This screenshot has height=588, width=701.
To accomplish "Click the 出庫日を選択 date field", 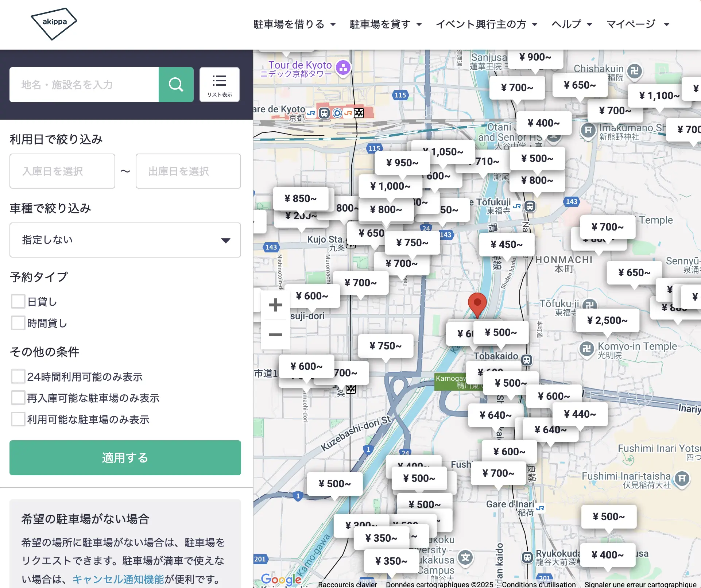I will tap(188, 171).
